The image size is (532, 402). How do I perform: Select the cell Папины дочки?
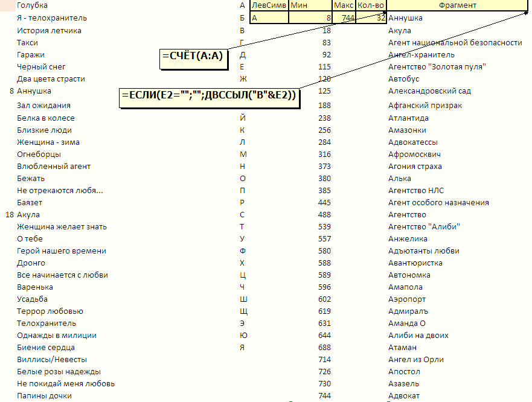coord(44,395)
